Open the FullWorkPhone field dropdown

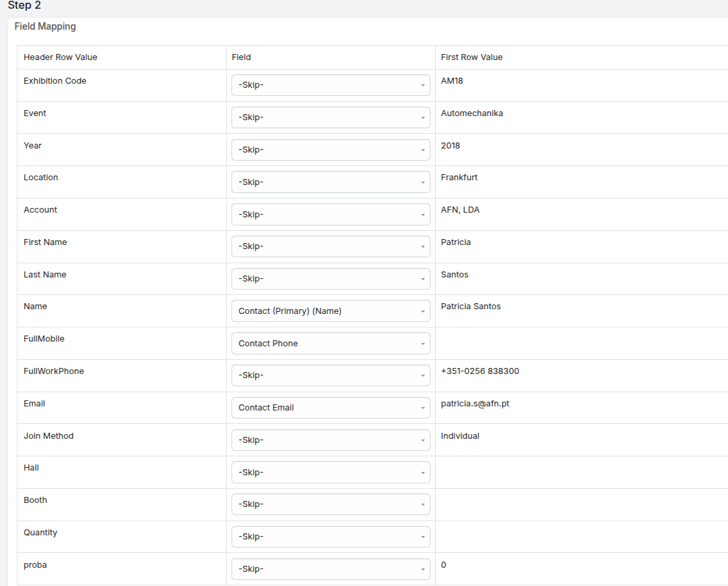pyautogui.click(x=331, y=375)
